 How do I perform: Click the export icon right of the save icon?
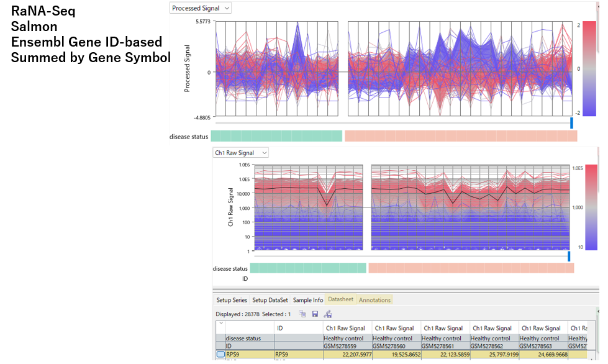click(x=328, y=314)
